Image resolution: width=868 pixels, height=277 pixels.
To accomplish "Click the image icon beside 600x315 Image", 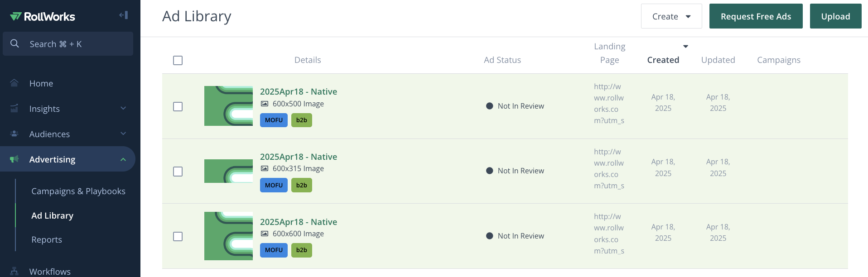I will coord(265,168).
